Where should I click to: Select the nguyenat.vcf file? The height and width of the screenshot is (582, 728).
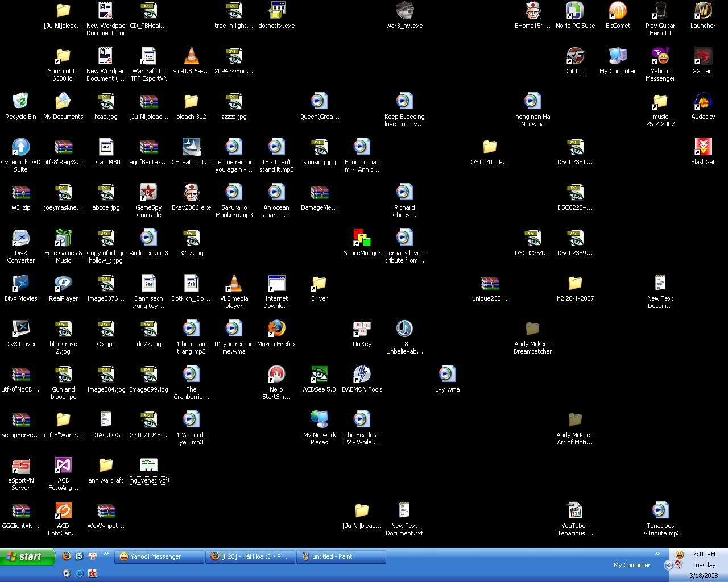(x=148, y=469)
